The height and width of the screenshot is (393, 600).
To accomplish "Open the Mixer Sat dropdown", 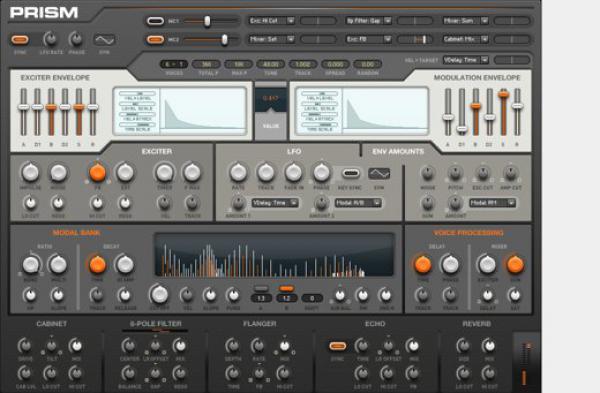I will [271, 39].
